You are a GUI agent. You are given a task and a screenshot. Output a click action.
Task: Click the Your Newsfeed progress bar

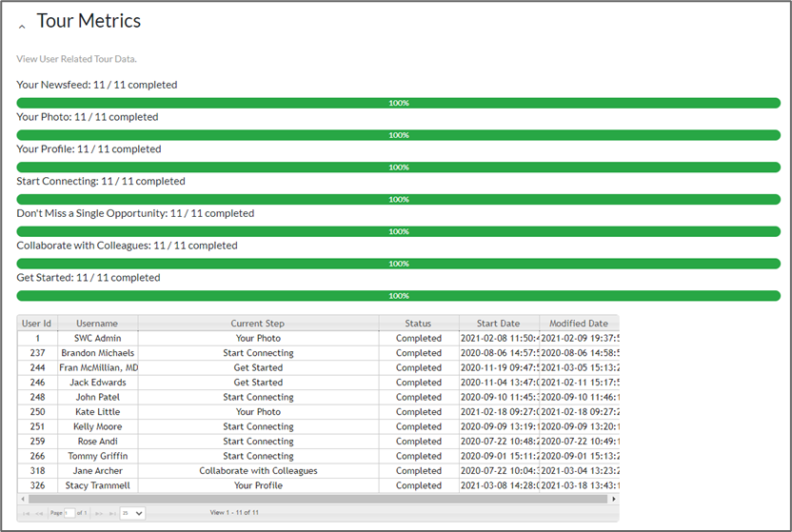tap(398, 103)
